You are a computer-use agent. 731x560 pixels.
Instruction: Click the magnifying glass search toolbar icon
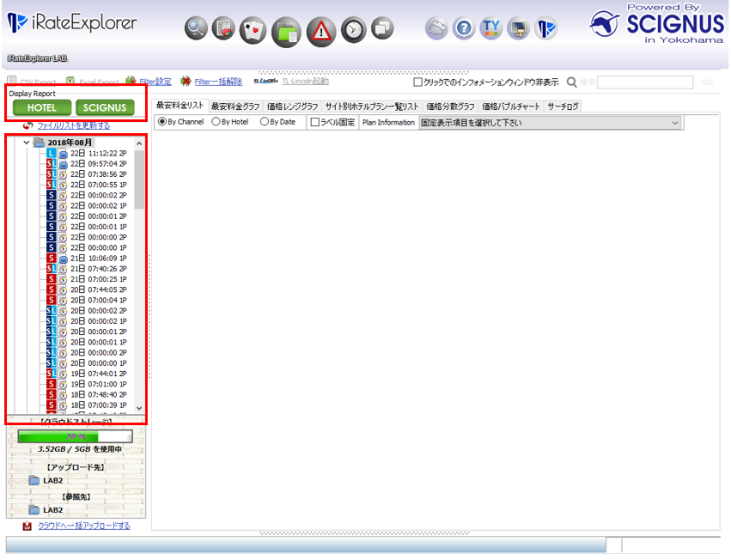(197, 29)
